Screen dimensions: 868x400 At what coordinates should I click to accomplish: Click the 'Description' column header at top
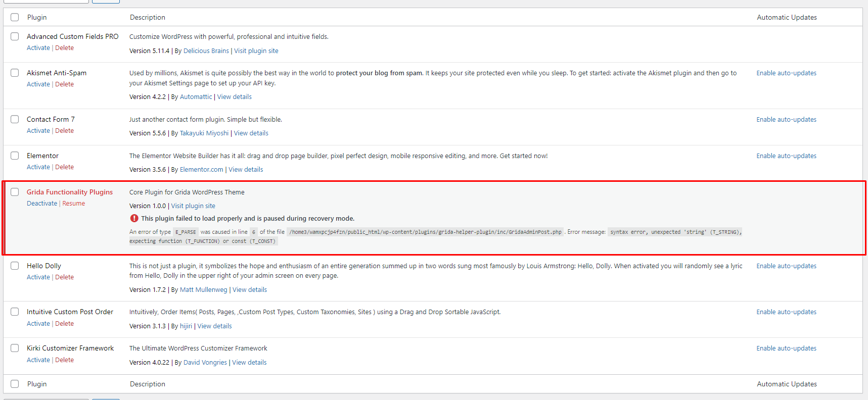tap(148, 17)
